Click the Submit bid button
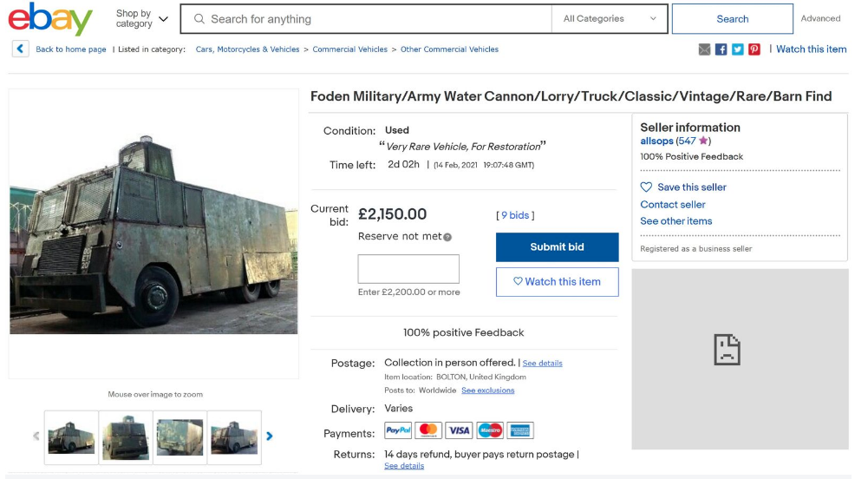 [x=557, y=247]
